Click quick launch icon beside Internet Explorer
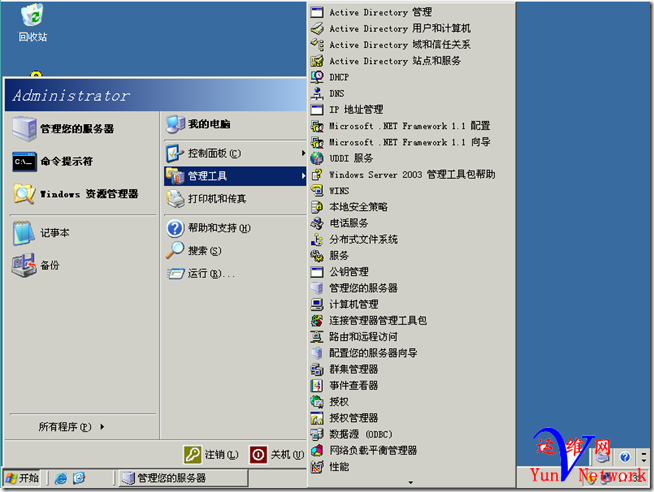The width and height of the screenshot is (654, 492). [79, 478]
